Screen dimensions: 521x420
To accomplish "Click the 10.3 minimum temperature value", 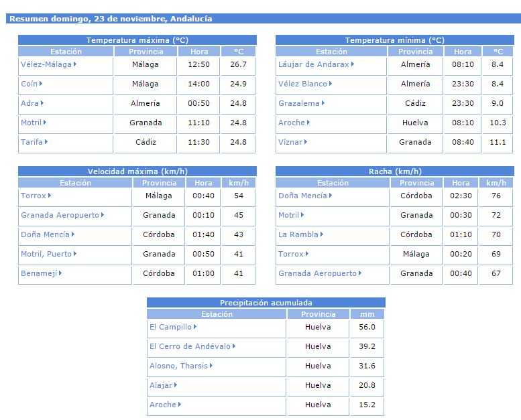I will tap(498, 123).
